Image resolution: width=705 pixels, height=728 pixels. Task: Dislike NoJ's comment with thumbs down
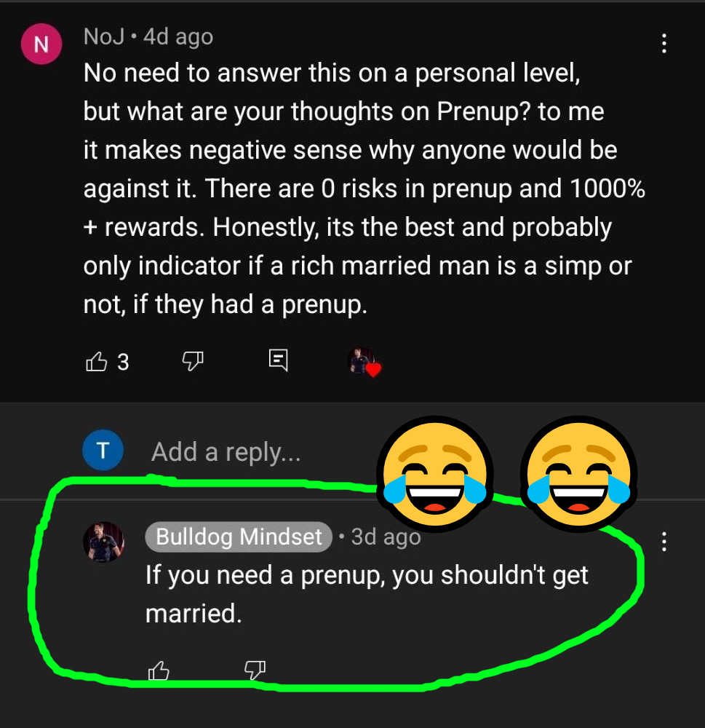point(193,361)
